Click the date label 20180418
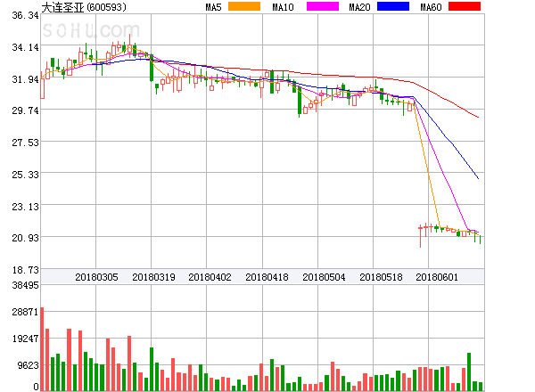 coord(267,277)
